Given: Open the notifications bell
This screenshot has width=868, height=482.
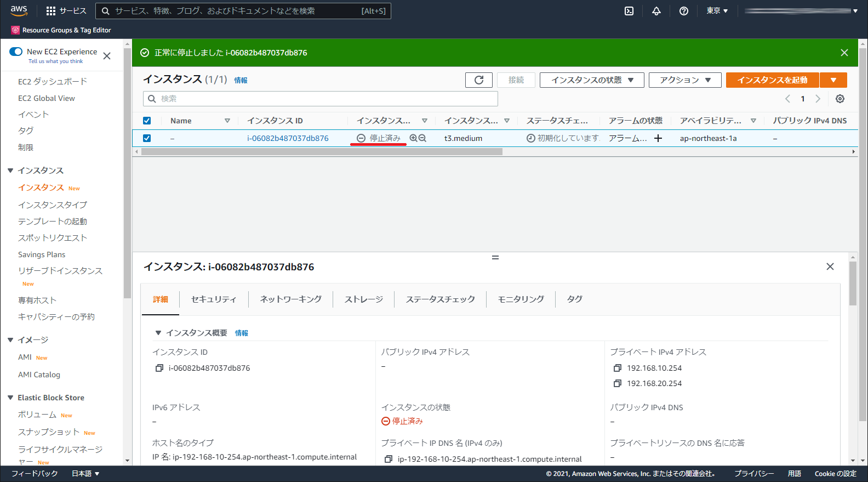Looking at the screenshot, I should [656, 11].
